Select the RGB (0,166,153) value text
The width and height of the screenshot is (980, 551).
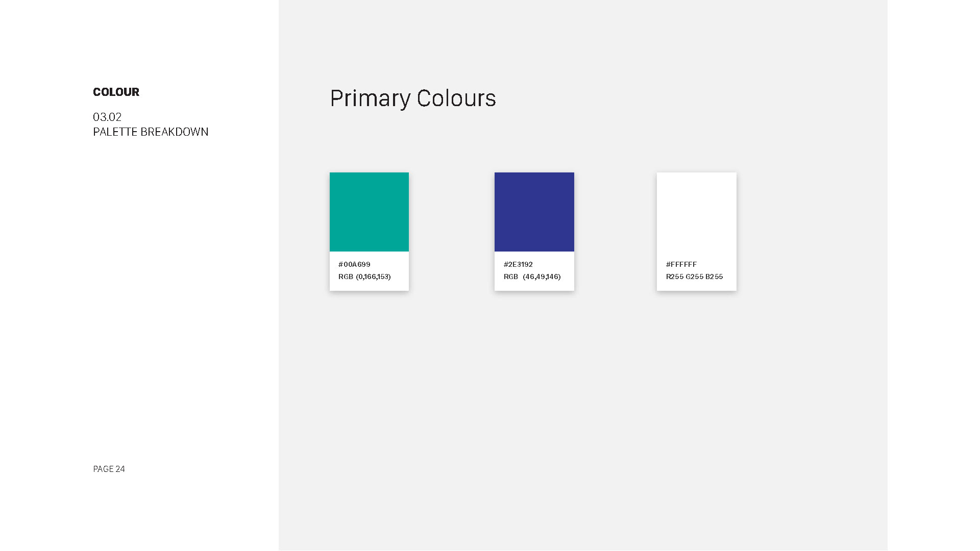[364, 277]
